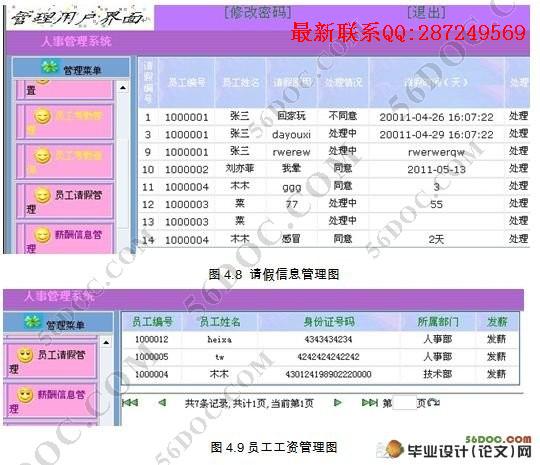
Task: Select the reason cell 感冒
Action: (291, 239)
